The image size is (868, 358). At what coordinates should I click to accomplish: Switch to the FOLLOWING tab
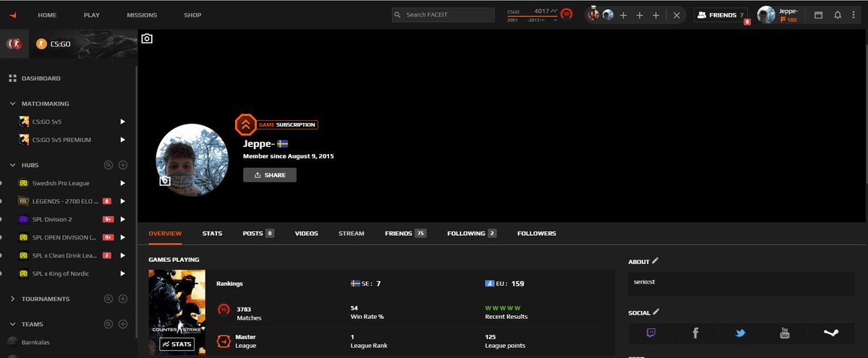point(472,234)
